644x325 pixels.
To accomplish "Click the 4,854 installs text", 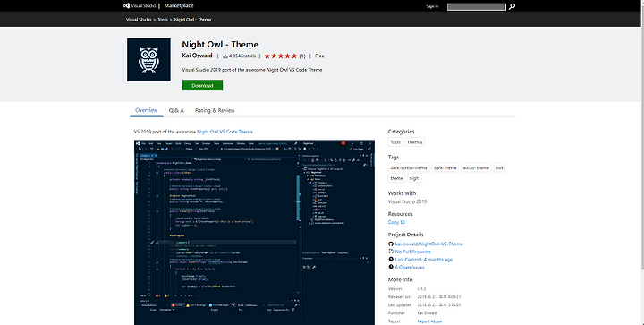I will pos(242,56).
